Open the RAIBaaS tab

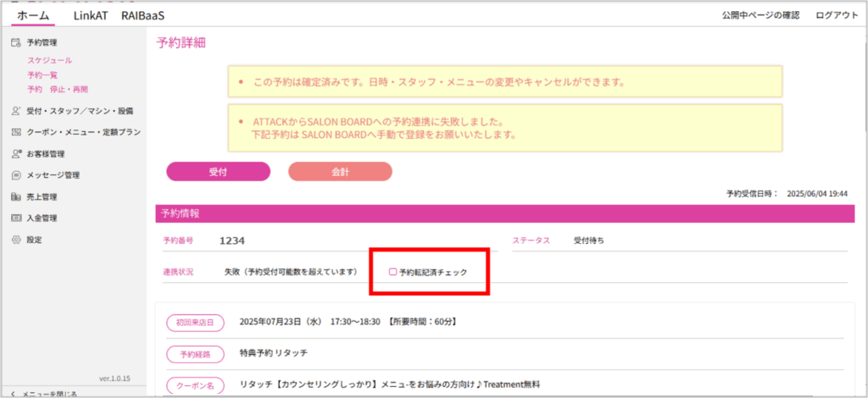(x=143, y=15)
